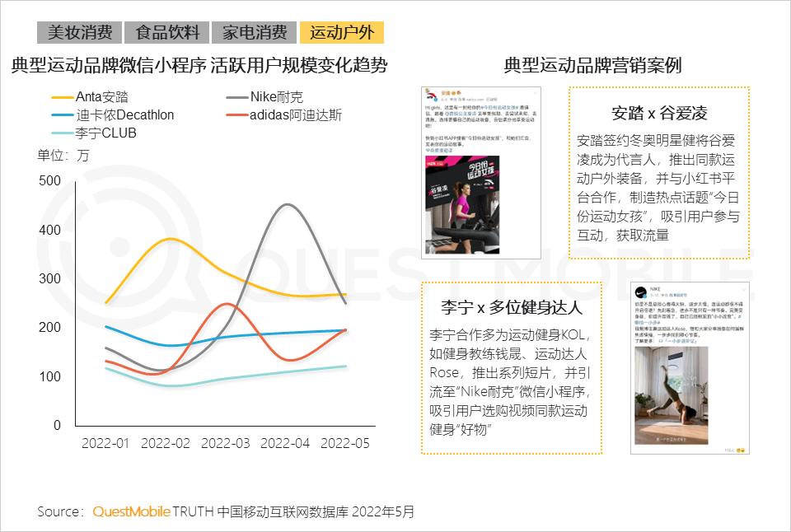791x532 pixels.
Task: Click the 迪卡侬Decathlon legend label
Action: 125,115
